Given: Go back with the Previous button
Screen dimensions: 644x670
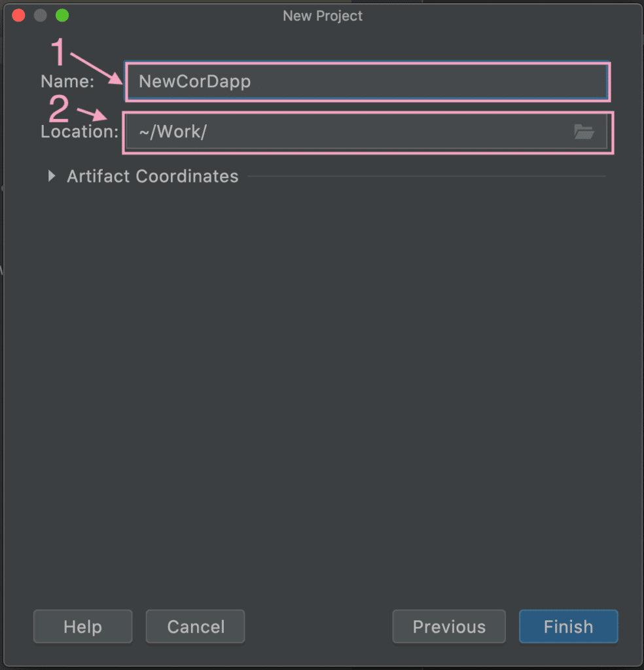Looking at the screenshot, I should [449, 626].
